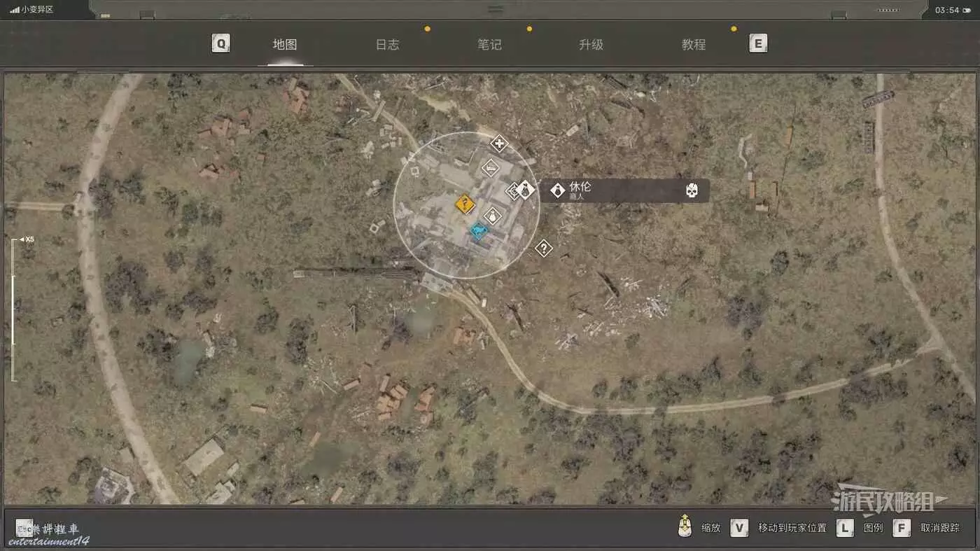Click the X5 zoom level slider

point(13,309)
